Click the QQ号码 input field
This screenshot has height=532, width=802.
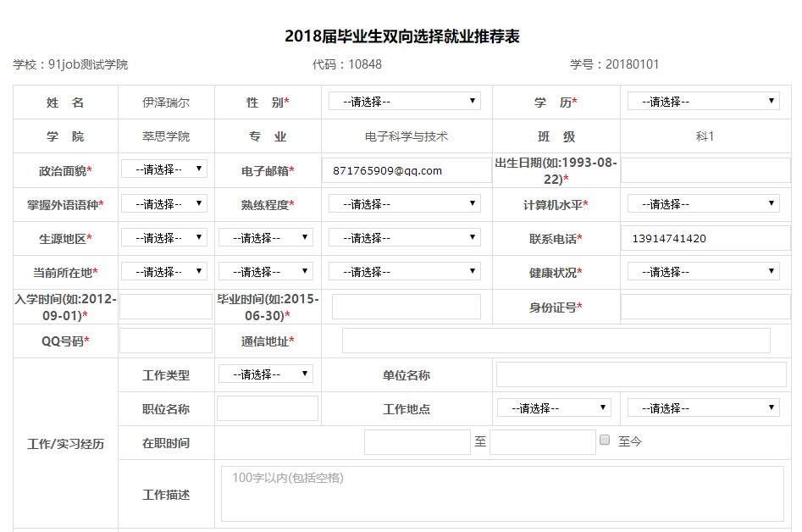click(x=166, y=341)
